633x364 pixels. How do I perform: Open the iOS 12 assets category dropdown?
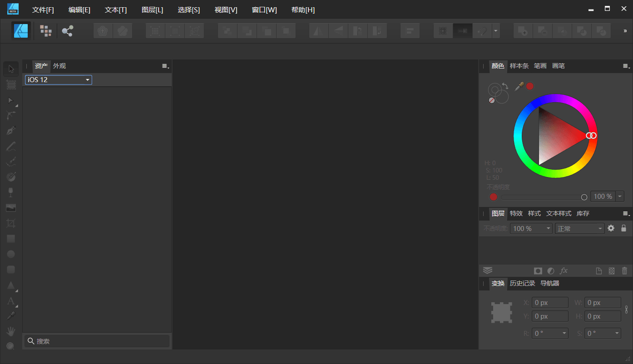point(59,80)
